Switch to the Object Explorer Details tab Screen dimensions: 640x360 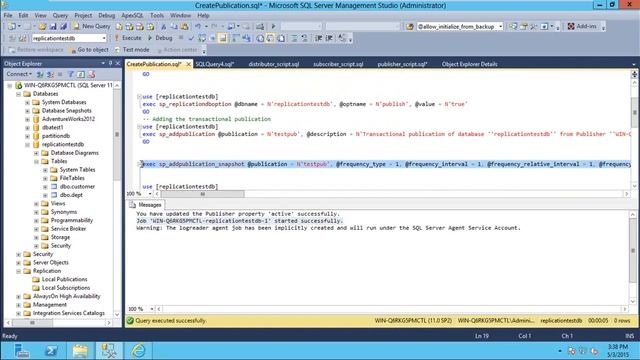(469, 64)
